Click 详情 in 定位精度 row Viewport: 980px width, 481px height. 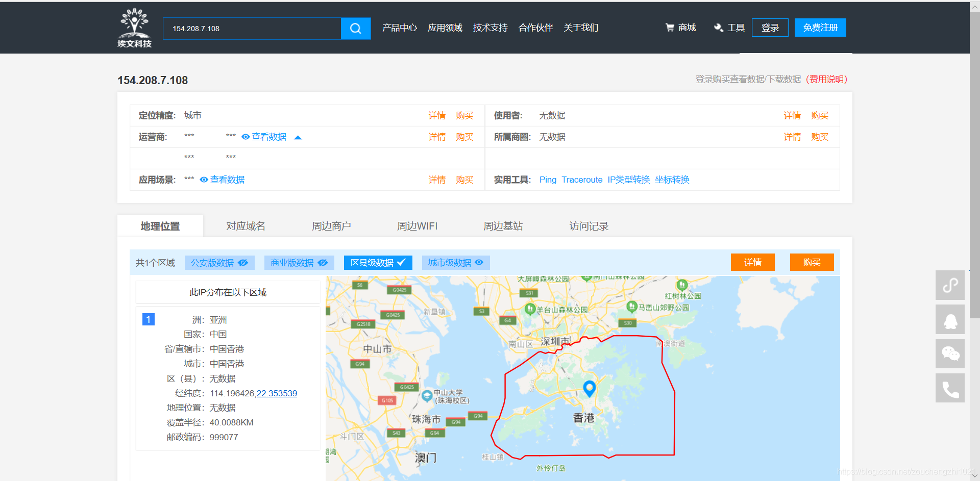[x=437, y=115]
